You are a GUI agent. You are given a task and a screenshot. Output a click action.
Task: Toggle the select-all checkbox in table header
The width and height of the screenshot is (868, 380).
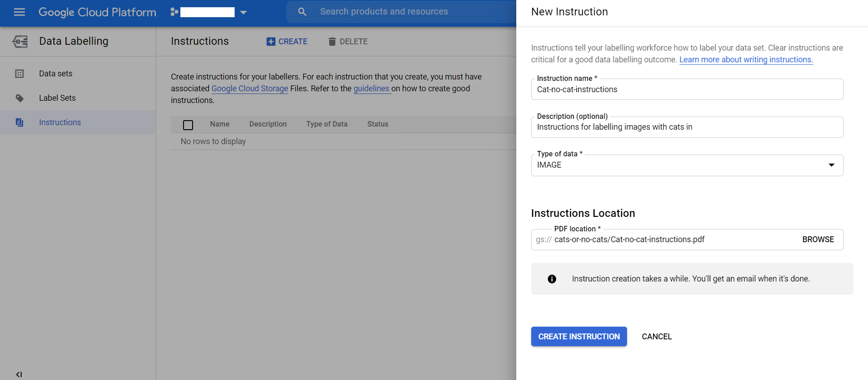click(x=188, y=125)
